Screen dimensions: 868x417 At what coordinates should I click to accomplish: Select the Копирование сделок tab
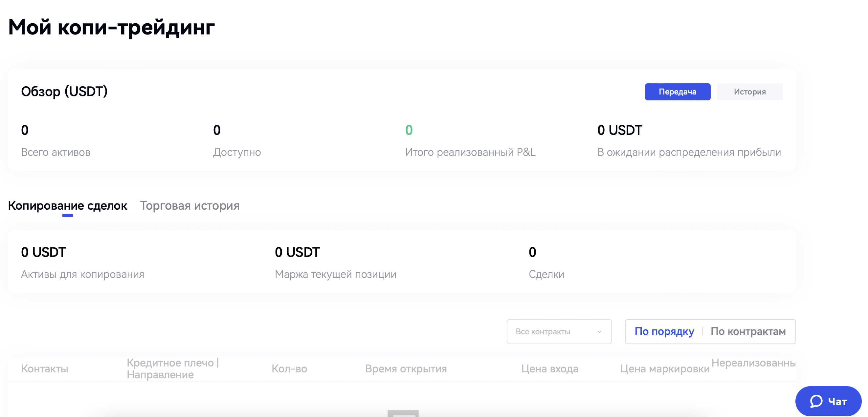(67, 205)
